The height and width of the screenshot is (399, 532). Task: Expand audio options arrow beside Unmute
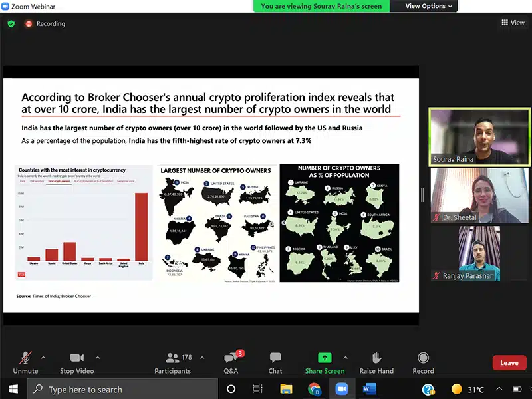(44, 357)
